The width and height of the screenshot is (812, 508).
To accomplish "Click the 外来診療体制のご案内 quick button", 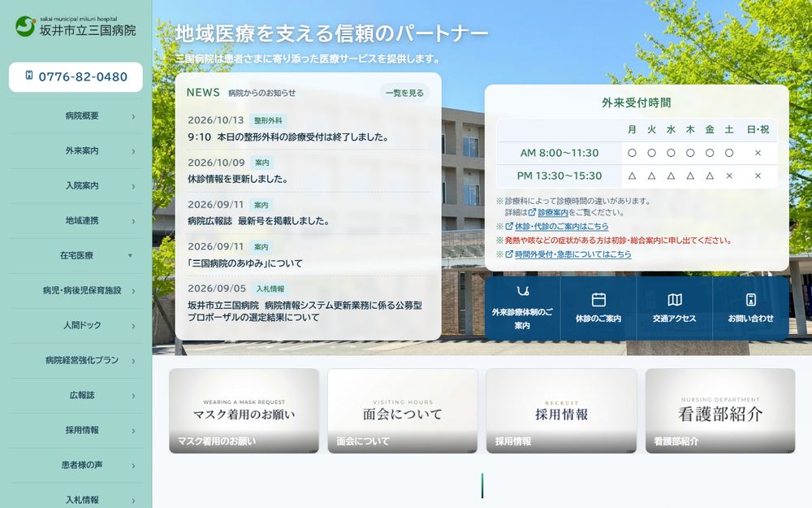I will tap(522, 308).
